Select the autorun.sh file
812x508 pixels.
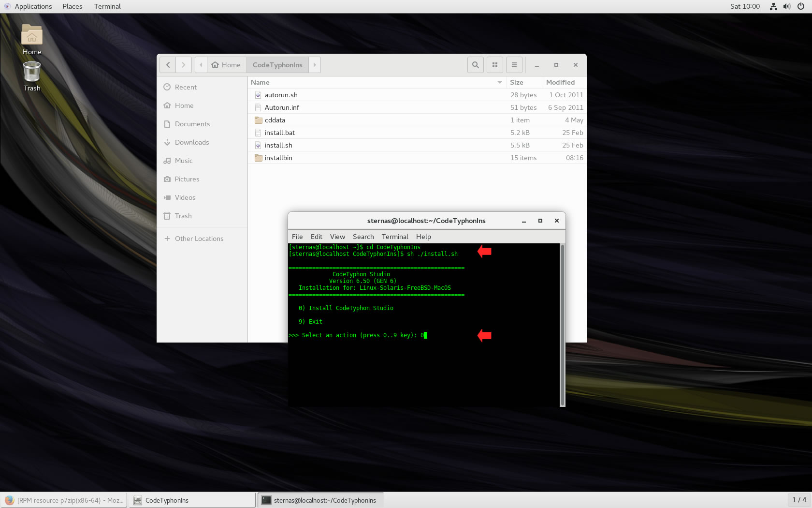tap(417, 95)
